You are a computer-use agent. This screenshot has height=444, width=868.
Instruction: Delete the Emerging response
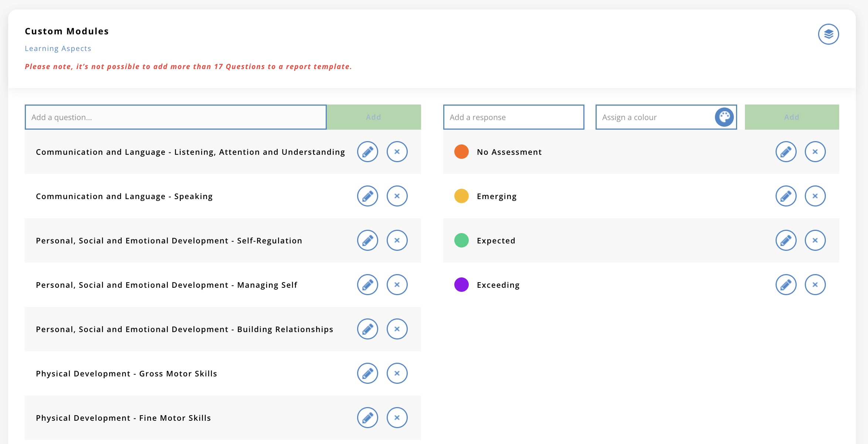pyautogui.click(x=815, y=196)
